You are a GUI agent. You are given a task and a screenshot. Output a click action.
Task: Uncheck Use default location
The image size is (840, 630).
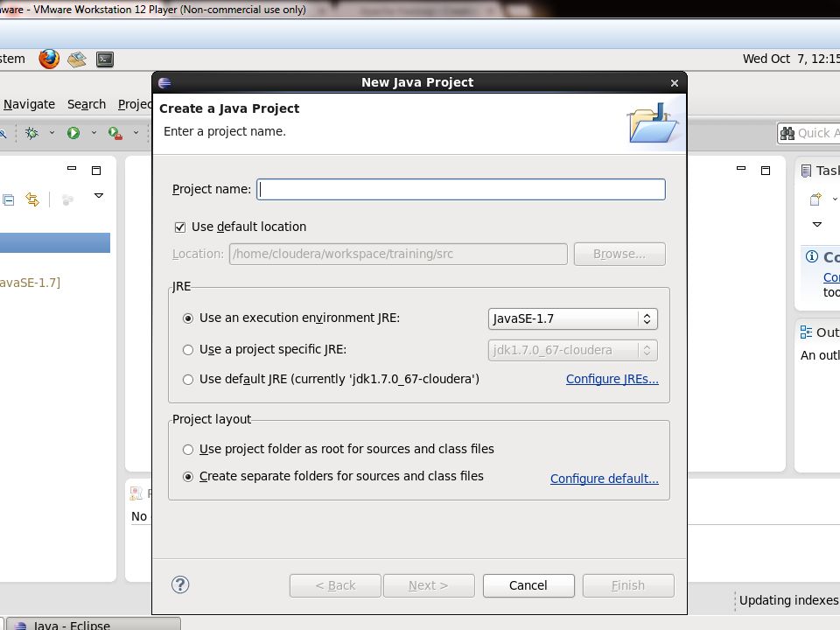point(180,227)
